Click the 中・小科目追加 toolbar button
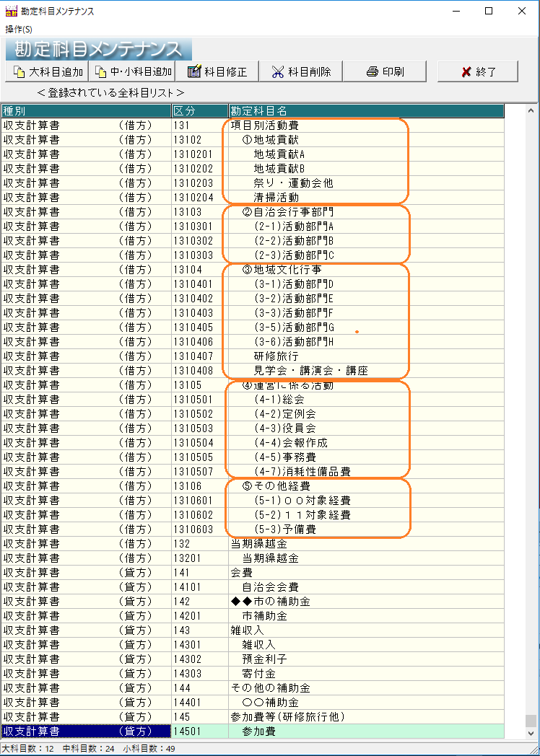 coord(132,71)
